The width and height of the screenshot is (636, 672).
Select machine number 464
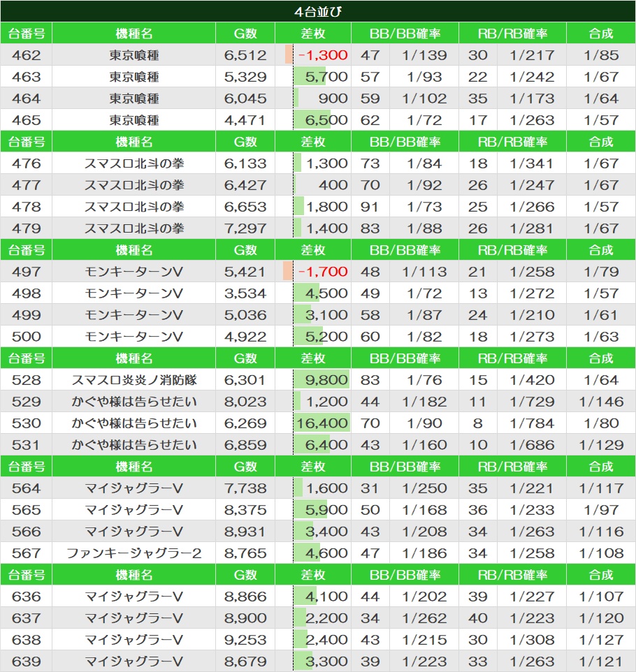tap(26, 98)
